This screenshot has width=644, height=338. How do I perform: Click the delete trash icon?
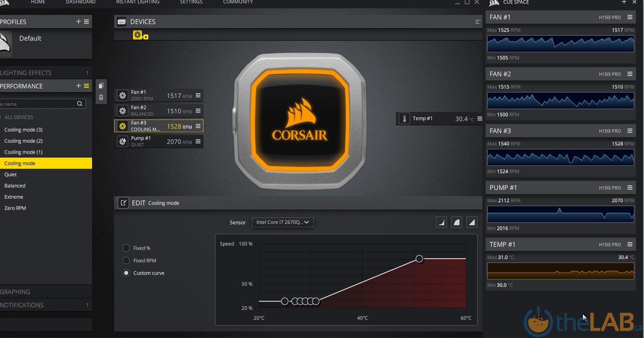coord(101,97)
